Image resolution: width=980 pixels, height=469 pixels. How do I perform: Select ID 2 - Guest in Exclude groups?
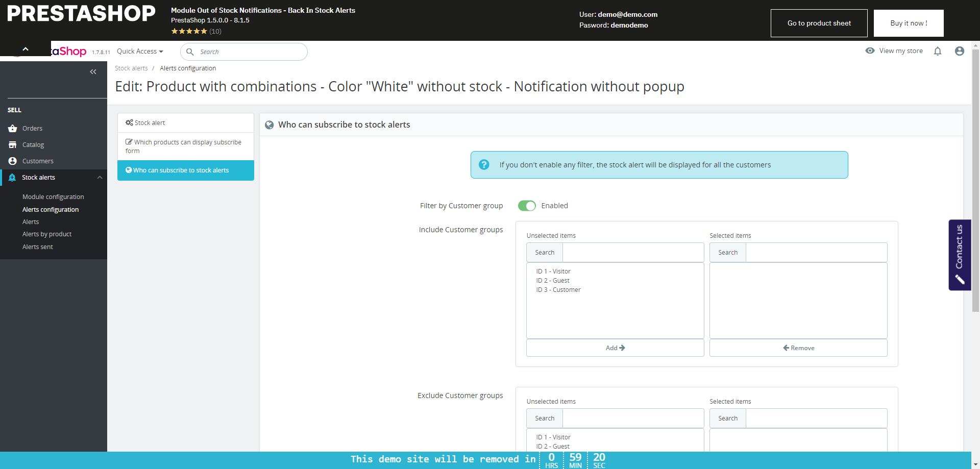pos(553,447)
